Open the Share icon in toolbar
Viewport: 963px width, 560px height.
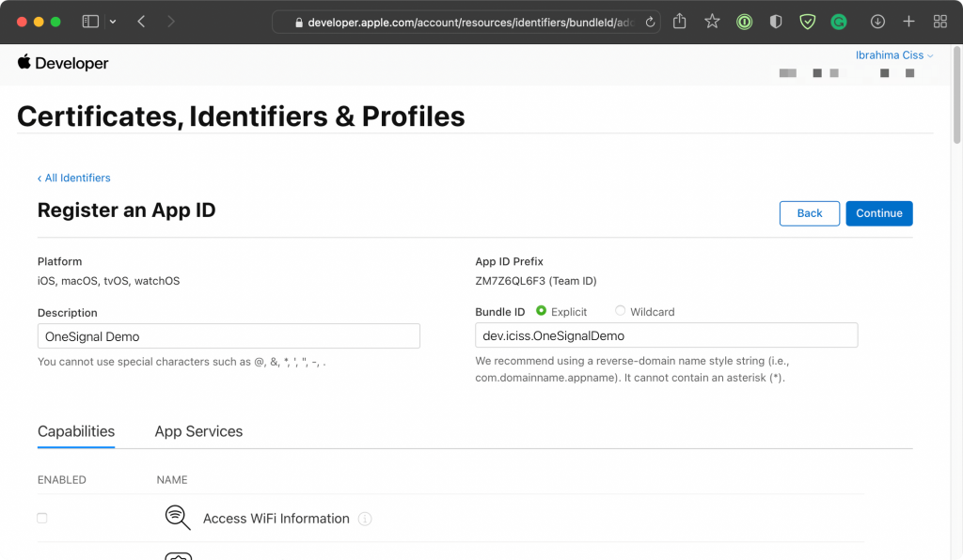pos(679,22)
